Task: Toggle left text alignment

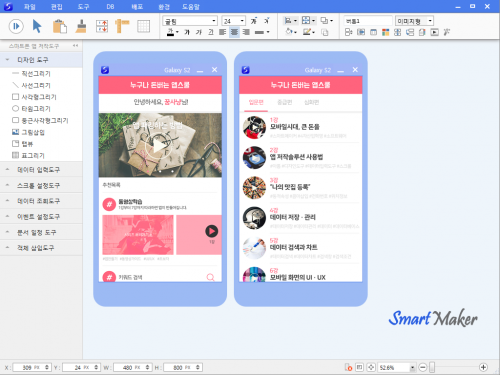Action: coord(222,32)
